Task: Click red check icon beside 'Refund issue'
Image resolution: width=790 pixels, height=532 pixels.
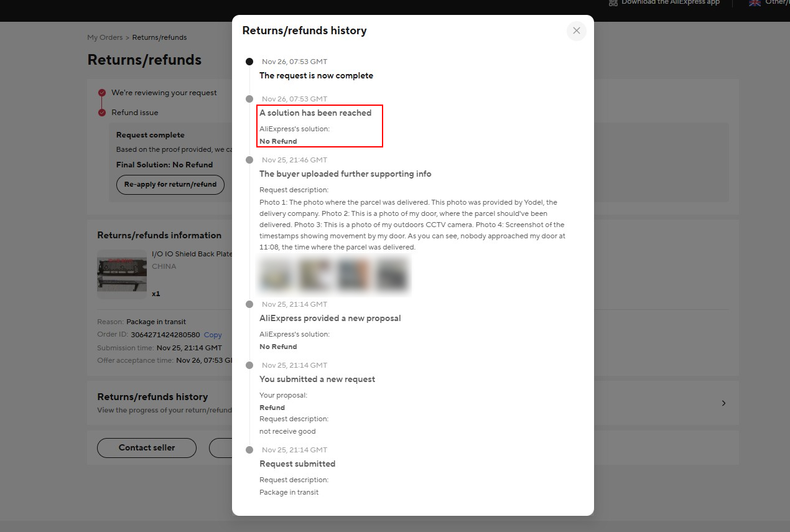Action: click(x=102, y=113)
